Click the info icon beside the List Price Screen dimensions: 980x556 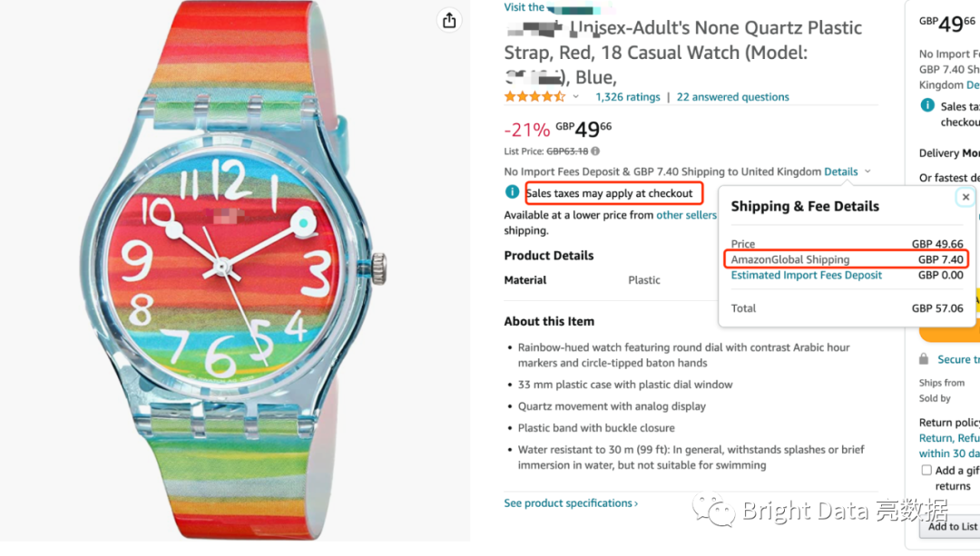pyautogui.click(x=595, y=151)
